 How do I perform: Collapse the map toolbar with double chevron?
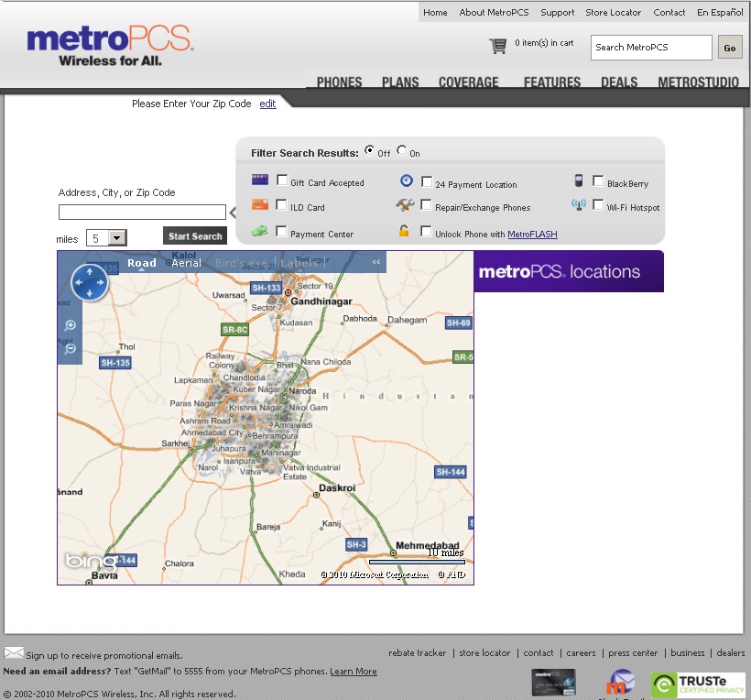376,262
